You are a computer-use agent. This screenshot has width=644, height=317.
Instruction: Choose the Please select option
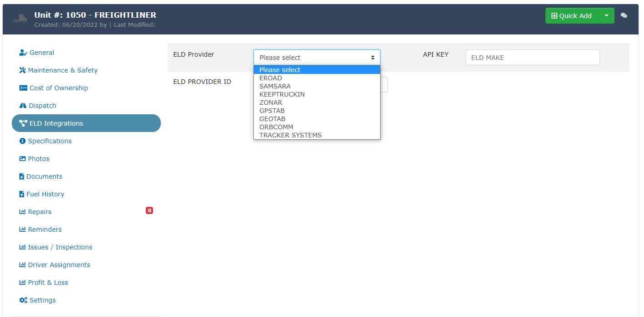pos(317,70)
